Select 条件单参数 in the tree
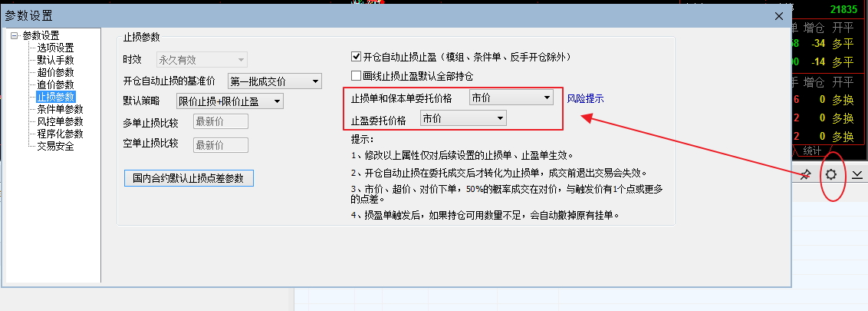This screenshot has width=868, height=311. pos(60,109)
